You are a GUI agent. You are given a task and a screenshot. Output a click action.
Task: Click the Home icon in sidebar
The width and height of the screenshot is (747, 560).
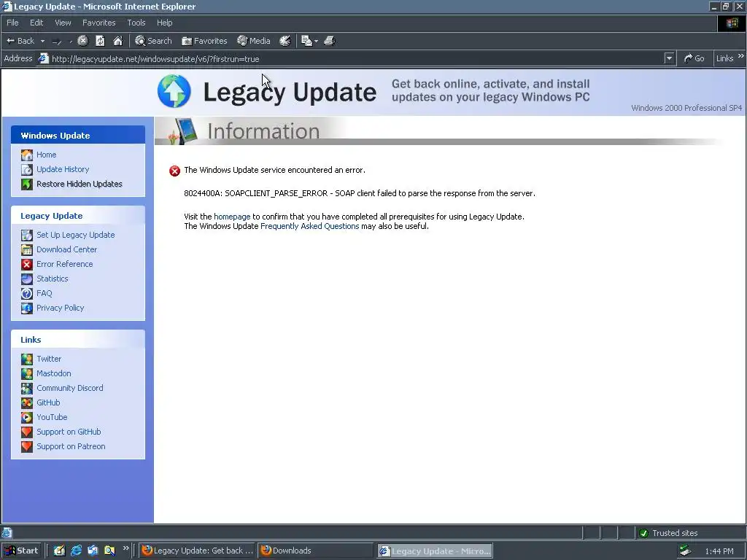tap(27, 155)
